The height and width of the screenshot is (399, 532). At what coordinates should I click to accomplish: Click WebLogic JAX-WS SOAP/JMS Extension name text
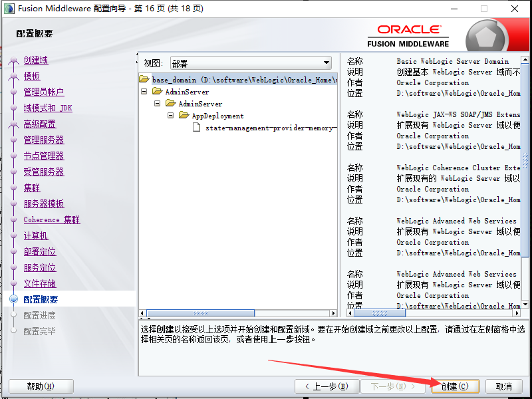click(x=458, y=114)
